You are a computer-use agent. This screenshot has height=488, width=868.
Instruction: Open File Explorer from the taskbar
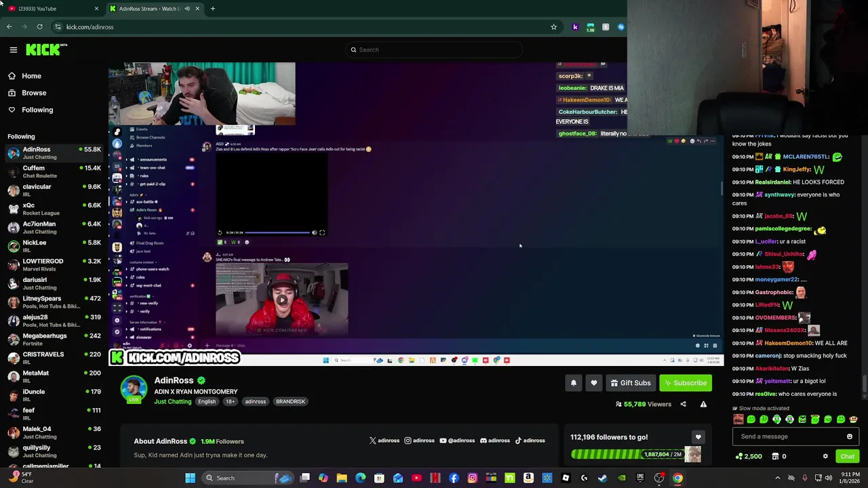point(342,478)
